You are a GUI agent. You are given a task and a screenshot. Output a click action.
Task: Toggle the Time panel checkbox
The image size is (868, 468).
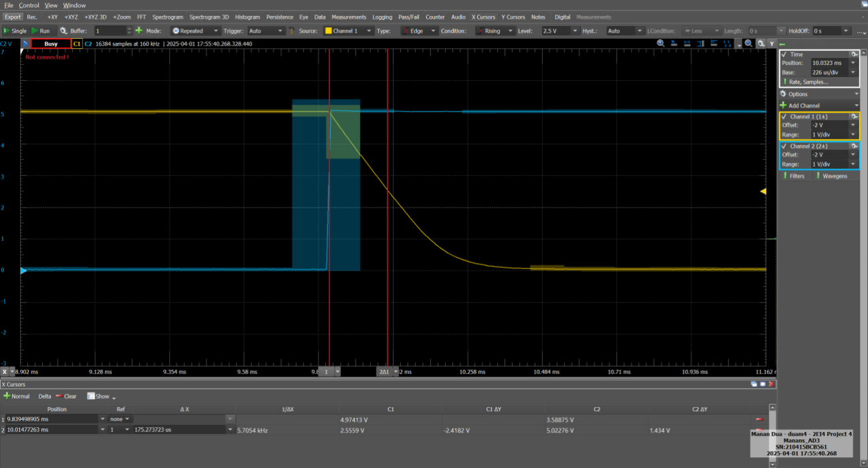pyautogui.click(x=785, y=54)
